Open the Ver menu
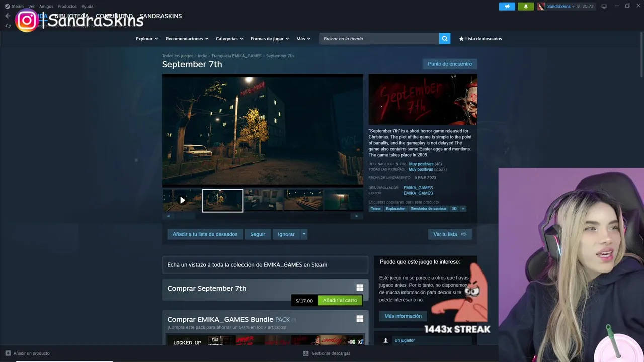 (31, 6)
